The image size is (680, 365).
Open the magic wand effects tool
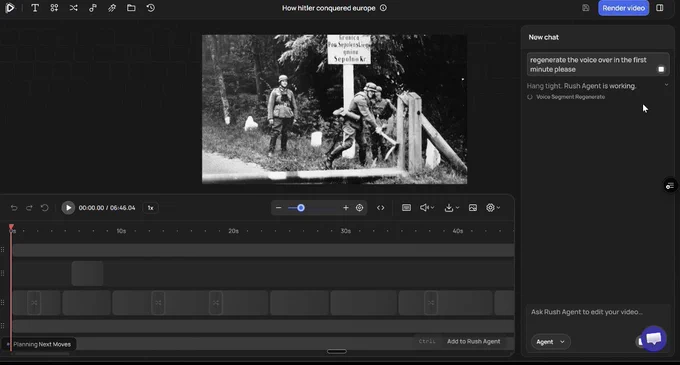click(112, 8)
